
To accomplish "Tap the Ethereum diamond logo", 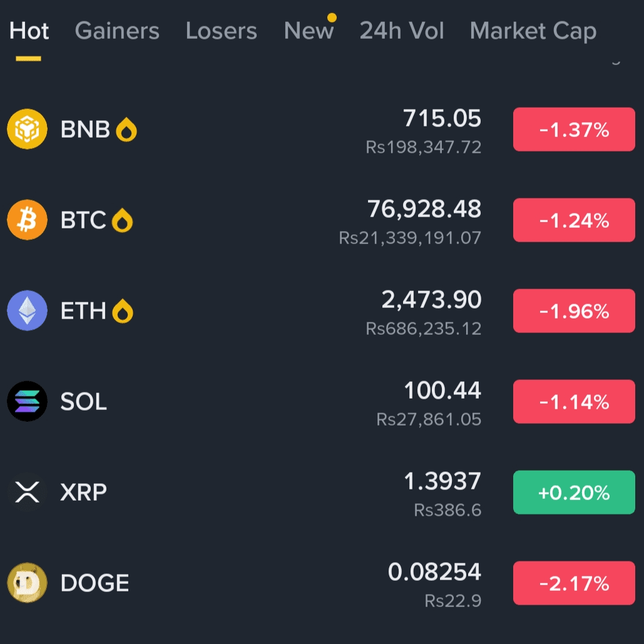I will 27,310.
